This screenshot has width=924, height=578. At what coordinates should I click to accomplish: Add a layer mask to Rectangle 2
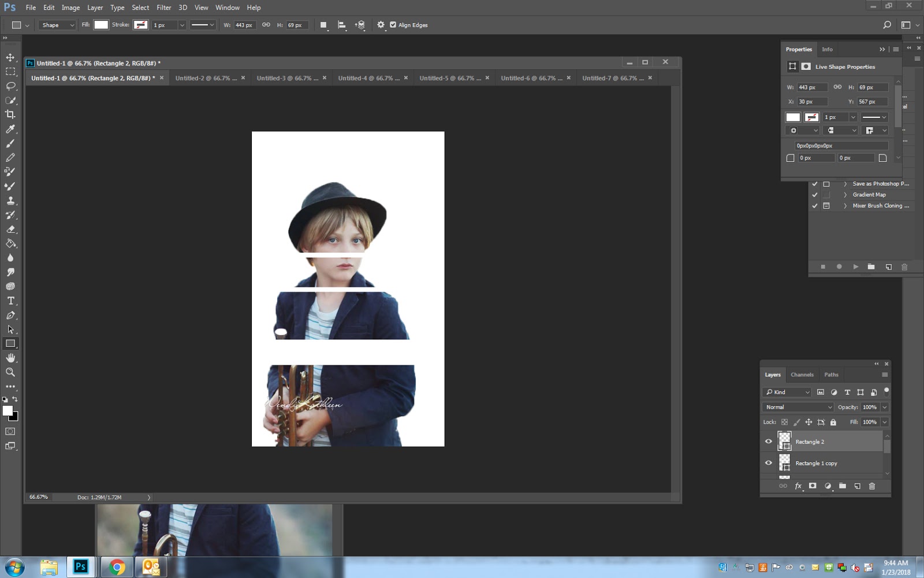(813, 486)
